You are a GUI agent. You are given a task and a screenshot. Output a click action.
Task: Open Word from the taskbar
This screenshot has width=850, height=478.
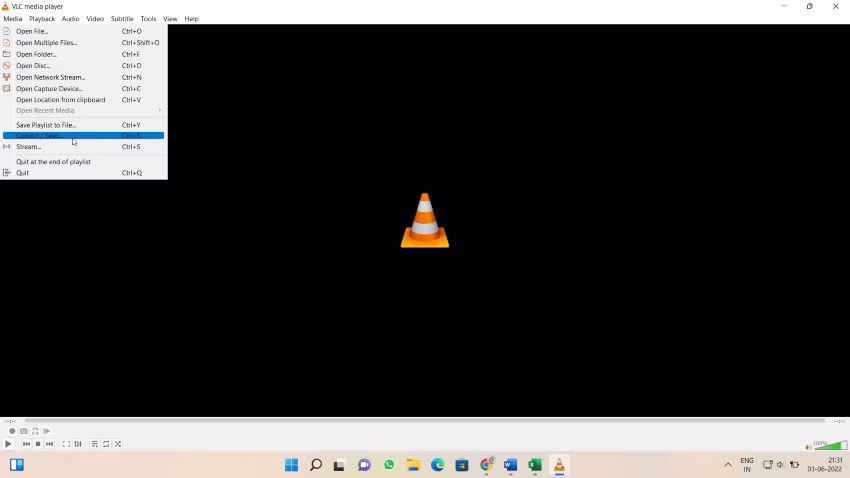tap(511, 465)
